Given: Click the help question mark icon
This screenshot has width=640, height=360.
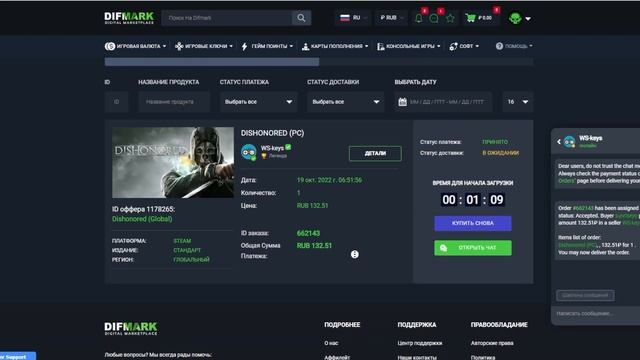Looking at the screenshot, I should (x=499, y=46).
